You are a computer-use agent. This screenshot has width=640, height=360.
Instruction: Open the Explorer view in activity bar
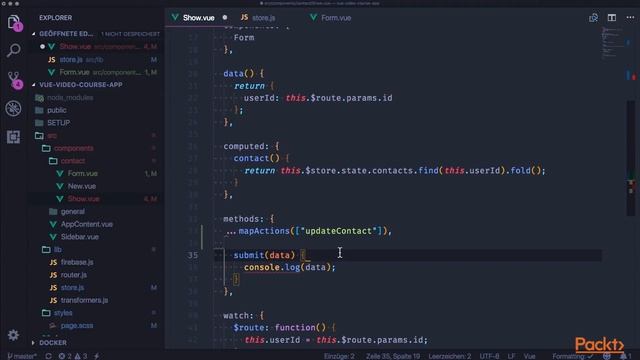(13, 22)
